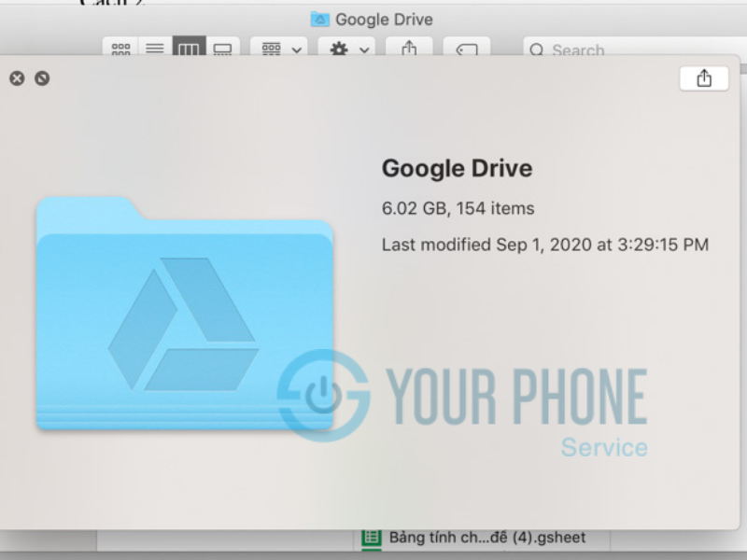Screen dimensions: 747x560
Task: Click the Google Drive window title text
Action: click(x=384, y=20)
